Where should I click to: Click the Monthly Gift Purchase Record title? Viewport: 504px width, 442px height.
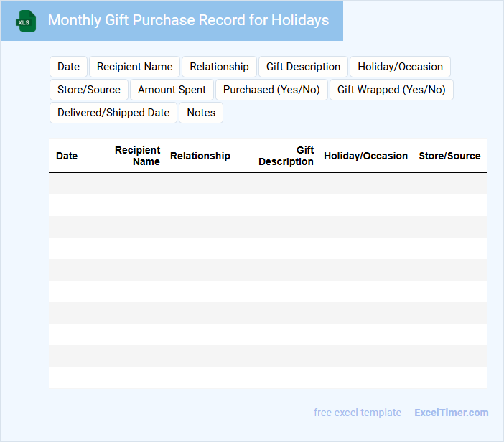pyautogui.click(x=188, y=20)
